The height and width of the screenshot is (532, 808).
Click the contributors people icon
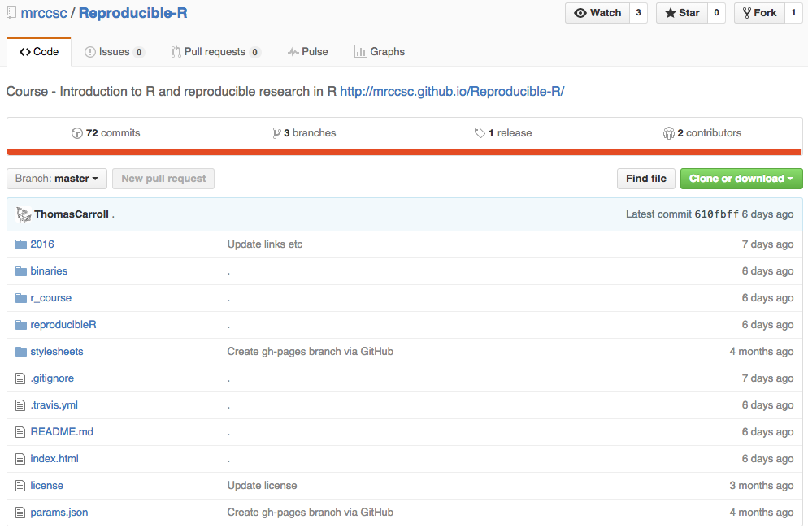[x=669, y=133]
